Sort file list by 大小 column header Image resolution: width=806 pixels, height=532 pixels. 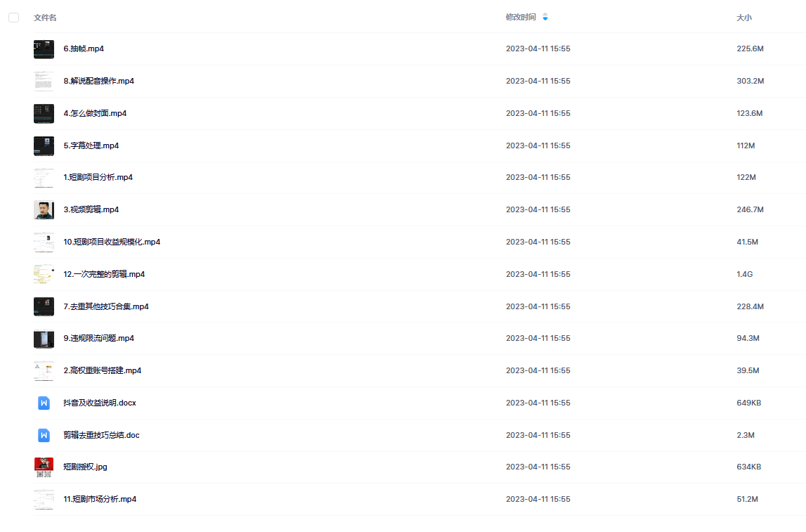point(743,18)
